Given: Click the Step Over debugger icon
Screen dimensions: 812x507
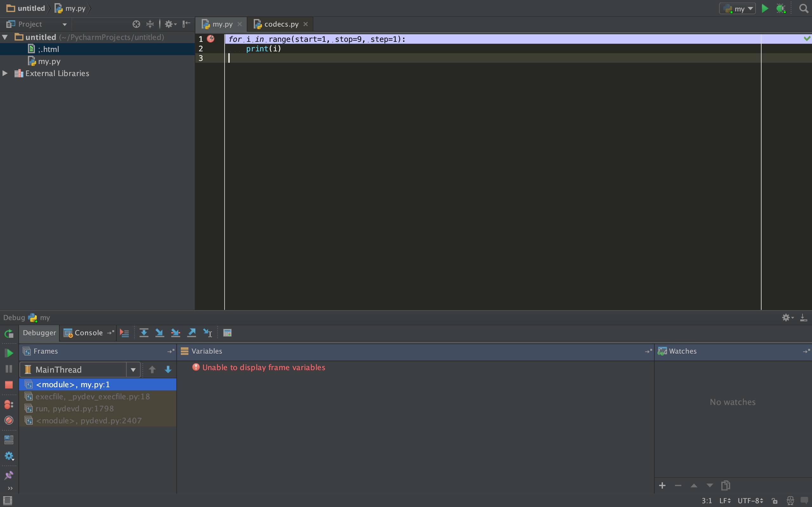Looking at the screenshot, I should pos(144,333).
